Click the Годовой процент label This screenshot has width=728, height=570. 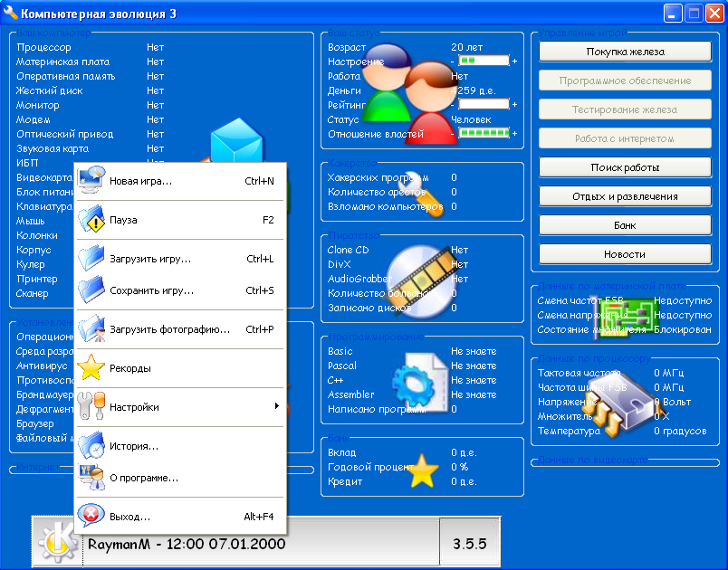pyautogui.click(x=370, y=467)
